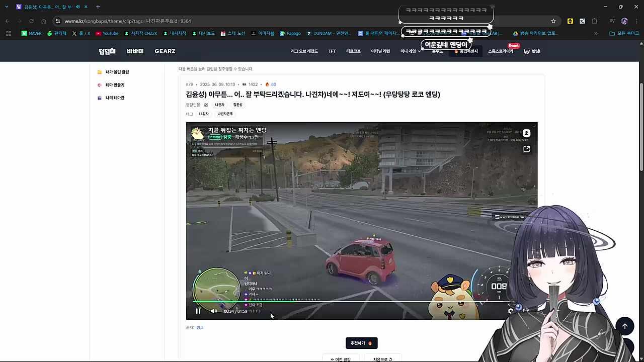Image resolution: width=644 pixels, height=362 pixels.
Task: Open the 이터널 리턴 menu item
Action: (x=380, y=51)
